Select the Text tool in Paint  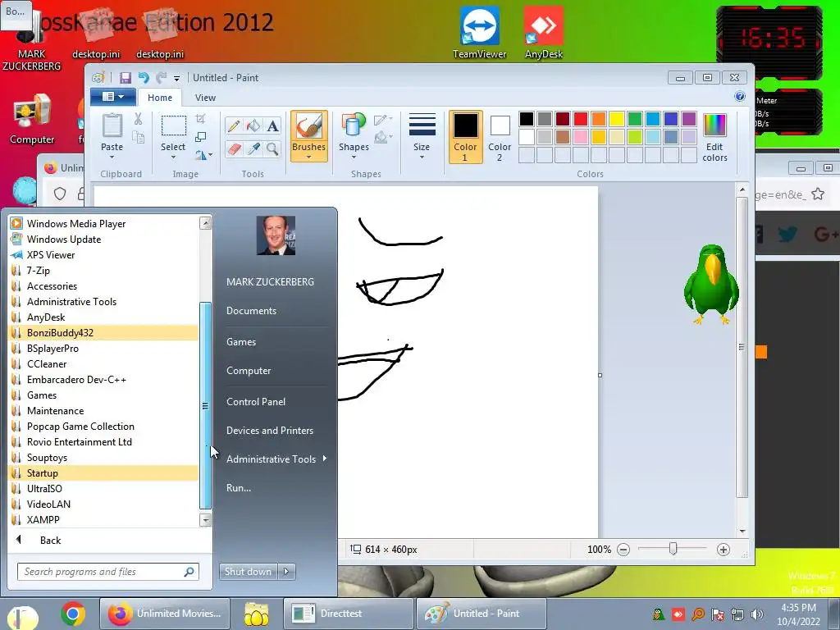pyautogui.click(x=272, y=126)
